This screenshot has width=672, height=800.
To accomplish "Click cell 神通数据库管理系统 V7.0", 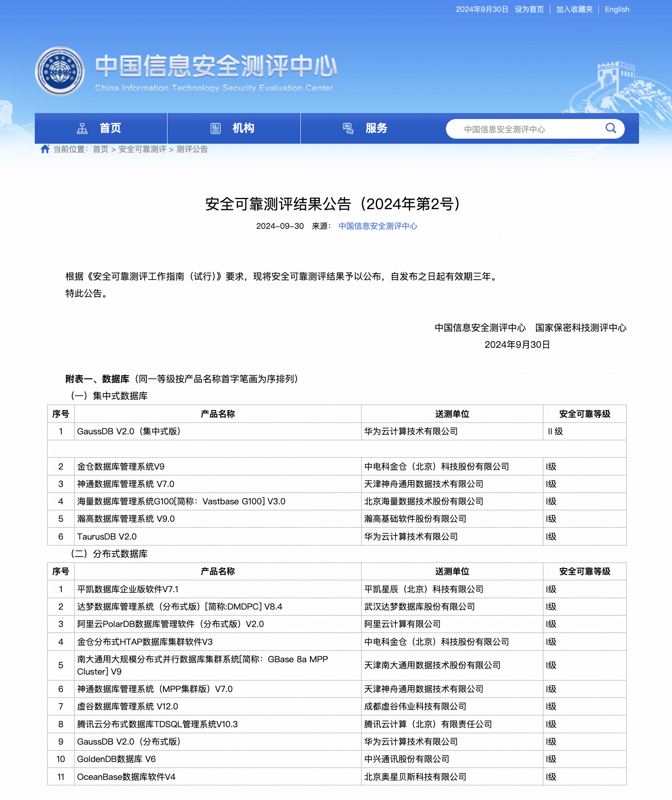I will point(218,484).
